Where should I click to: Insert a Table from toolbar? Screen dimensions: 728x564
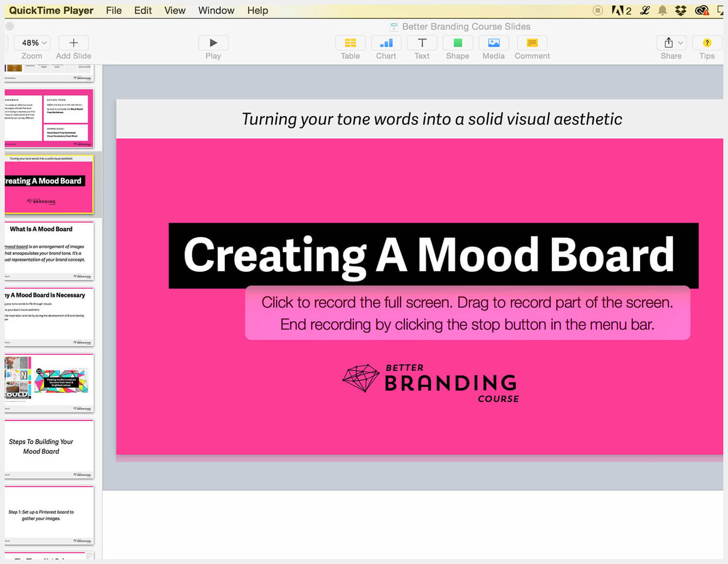pos(350,43)
